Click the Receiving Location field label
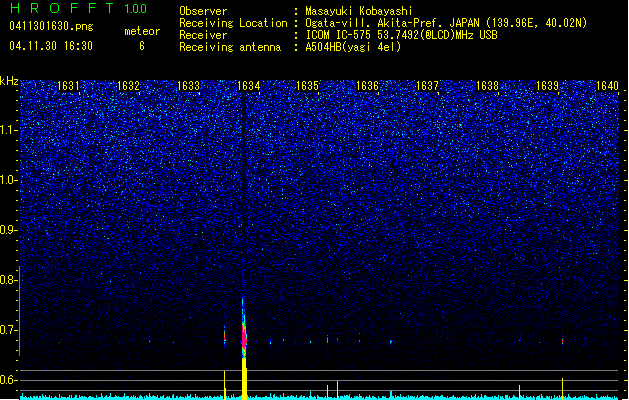629x400 pixels. click(x=233, y=23)
